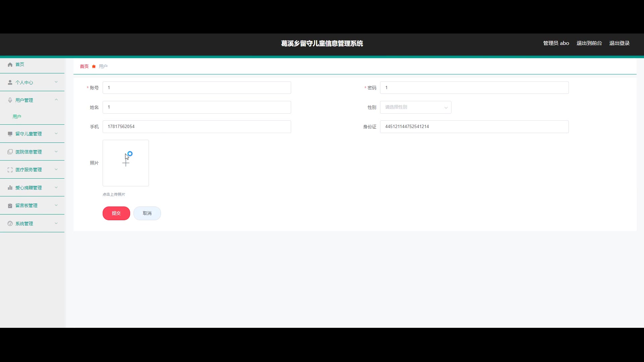
Task: Click the home icon in sidebar
Action: (10, 64)
